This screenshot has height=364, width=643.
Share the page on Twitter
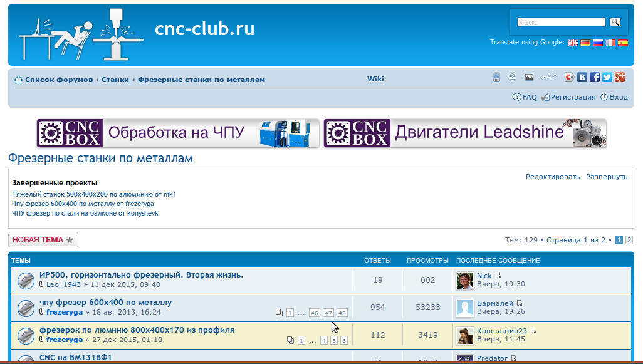coord(607,77)
